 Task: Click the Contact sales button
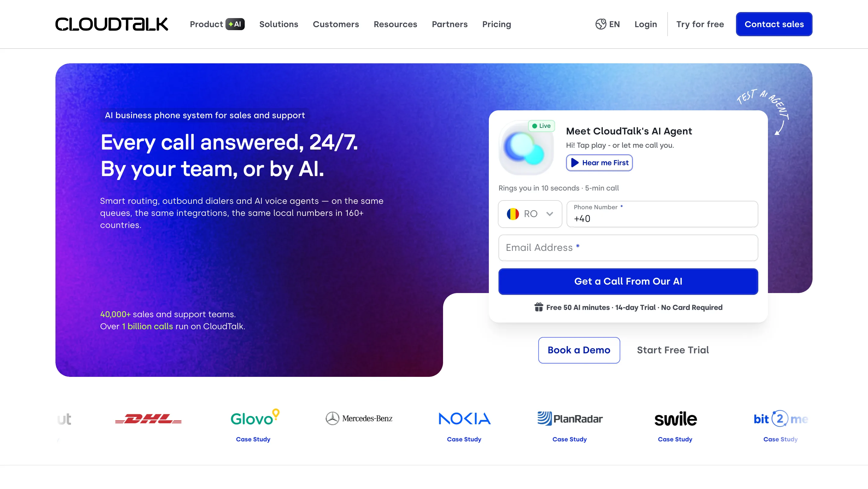(x=774, y=24)
